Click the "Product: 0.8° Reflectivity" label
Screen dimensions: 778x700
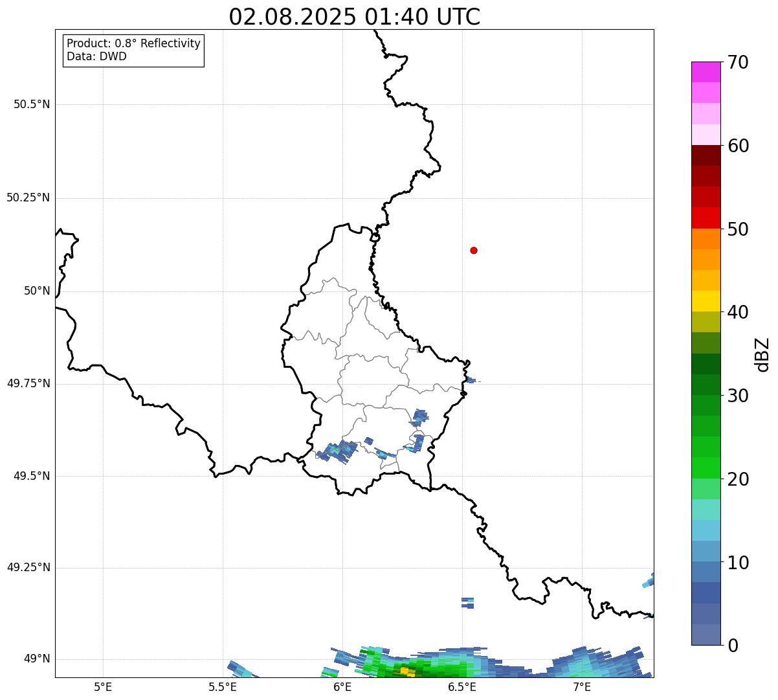134,43
